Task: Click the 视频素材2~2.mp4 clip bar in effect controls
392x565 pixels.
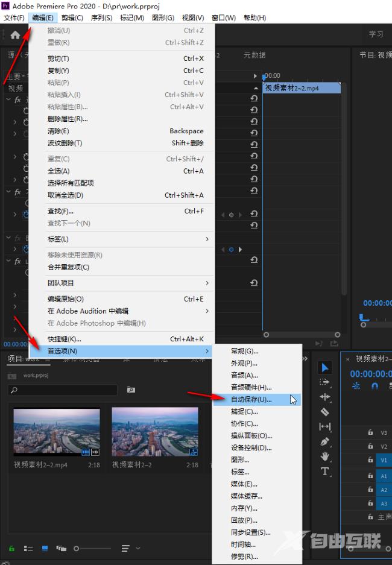Action: [x=302, y=88]
